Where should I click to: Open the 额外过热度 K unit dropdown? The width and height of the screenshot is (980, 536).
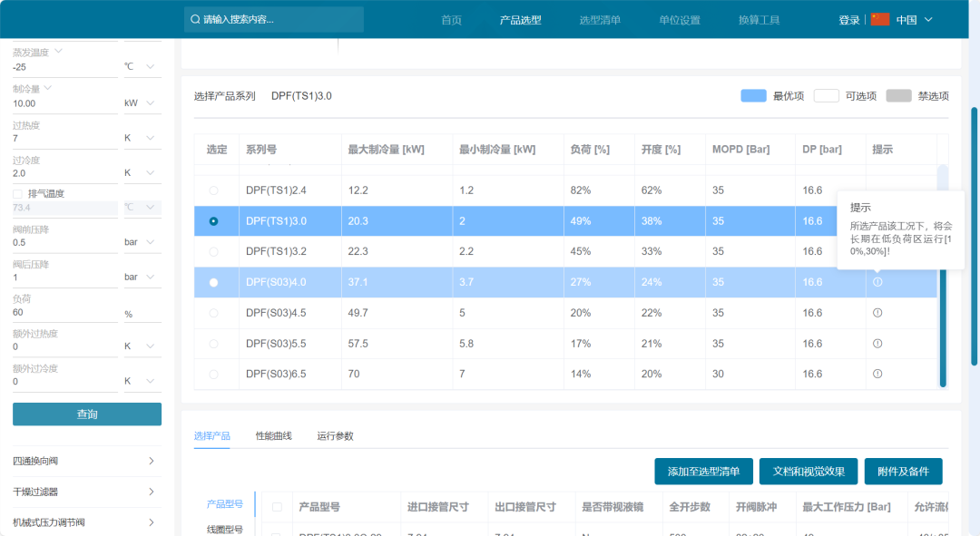[142, 346]
